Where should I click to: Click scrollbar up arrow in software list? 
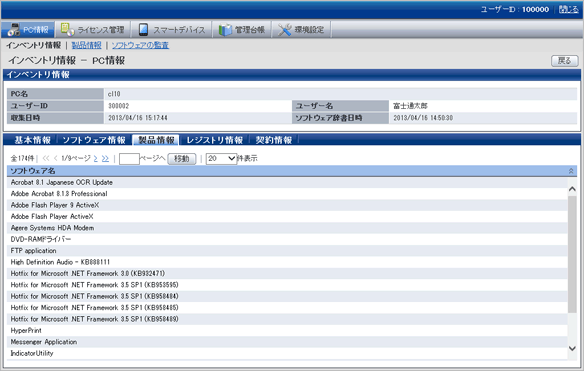tap(572, 189)
